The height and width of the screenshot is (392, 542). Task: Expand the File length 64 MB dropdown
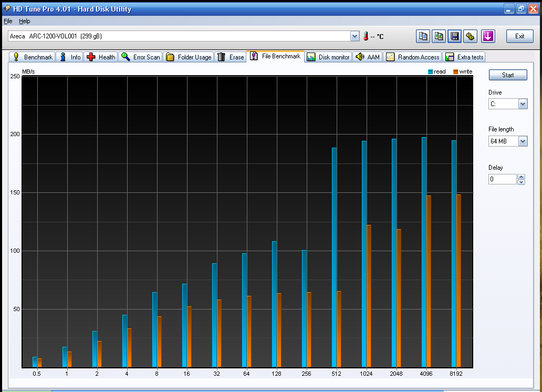(523, 141)
